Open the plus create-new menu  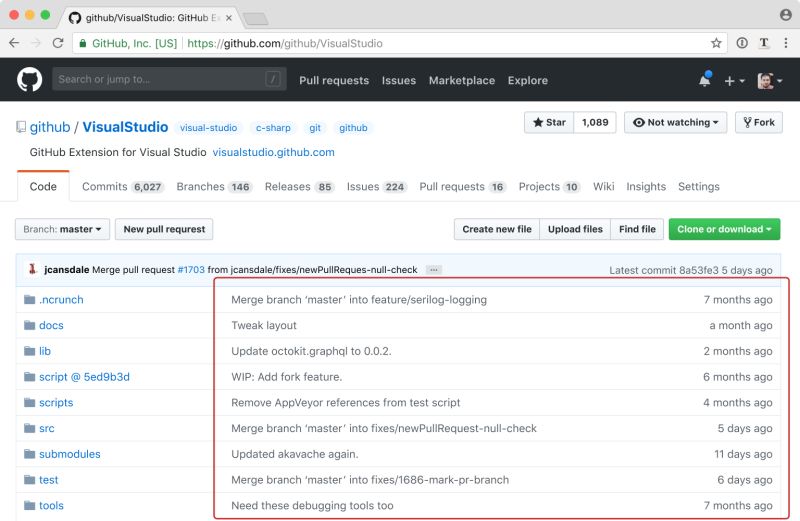(734, 81)
